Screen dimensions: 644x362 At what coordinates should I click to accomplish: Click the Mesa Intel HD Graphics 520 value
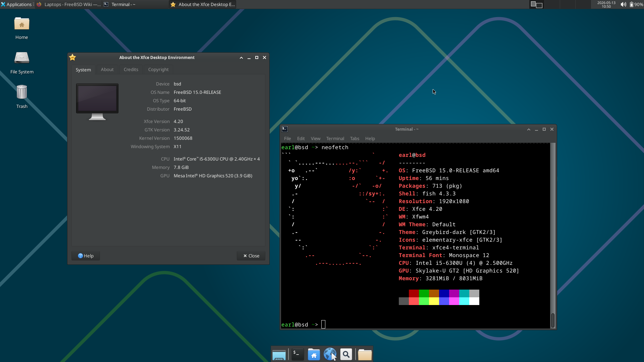coord(213,176)
